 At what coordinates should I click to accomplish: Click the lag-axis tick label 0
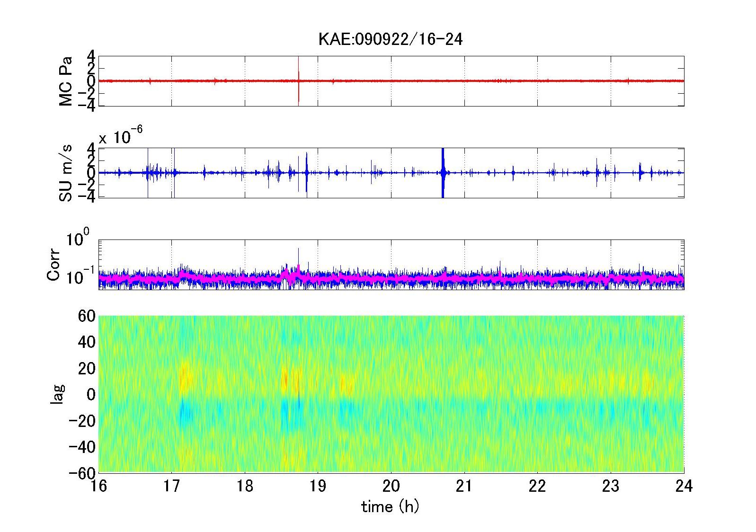[x=90, y=394]
